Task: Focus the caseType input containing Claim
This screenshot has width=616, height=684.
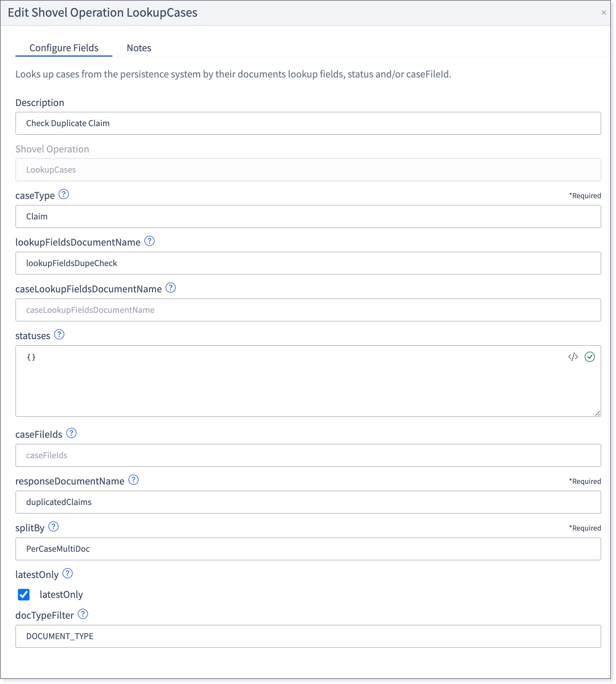Action: [308, 216]
